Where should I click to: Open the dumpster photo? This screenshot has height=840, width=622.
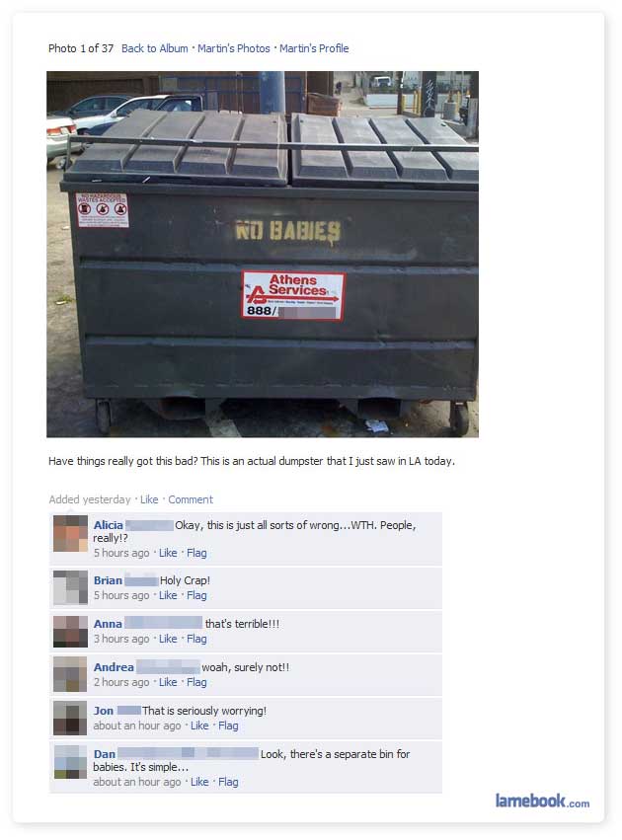263,254
